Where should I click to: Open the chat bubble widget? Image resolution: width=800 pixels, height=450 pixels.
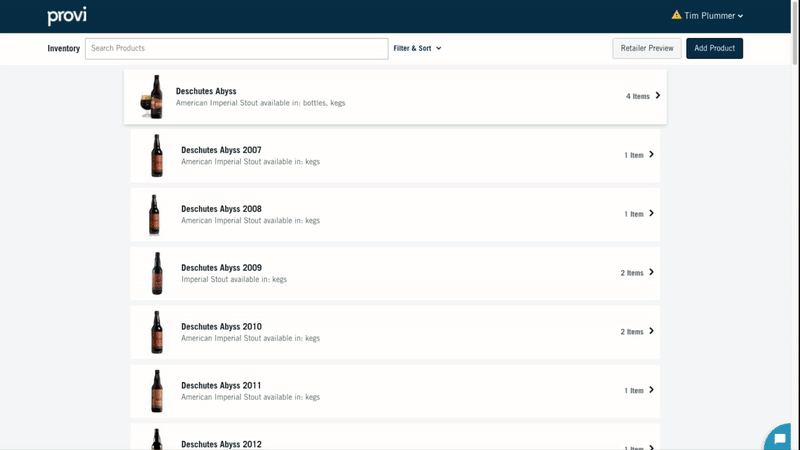[780, 438]
